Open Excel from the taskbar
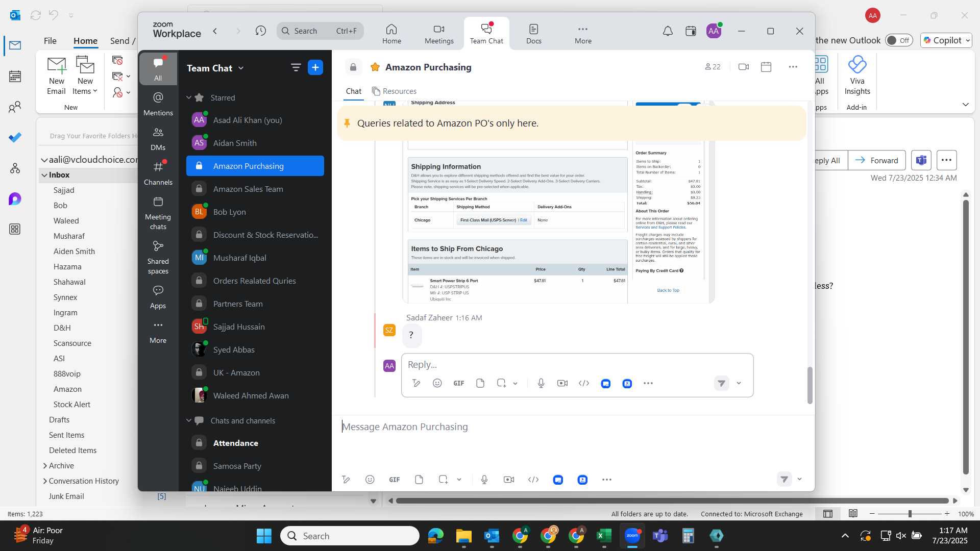The image size is (980, 551). pos(604,536)
